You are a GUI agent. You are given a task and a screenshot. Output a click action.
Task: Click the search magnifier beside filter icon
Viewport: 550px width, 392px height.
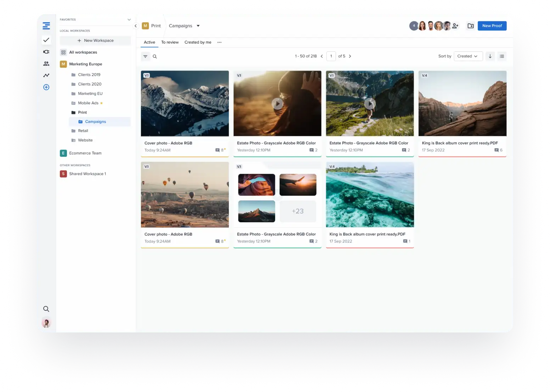155,56
